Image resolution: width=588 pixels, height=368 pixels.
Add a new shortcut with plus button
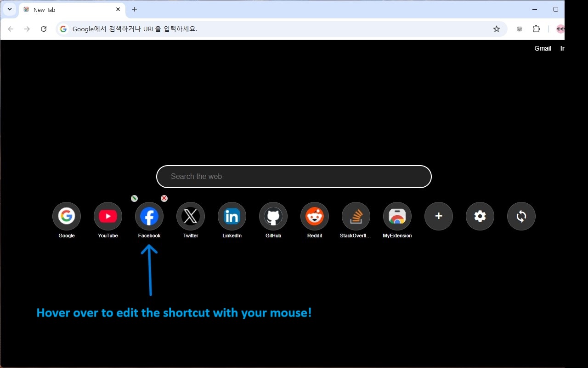tap(439, 216)
